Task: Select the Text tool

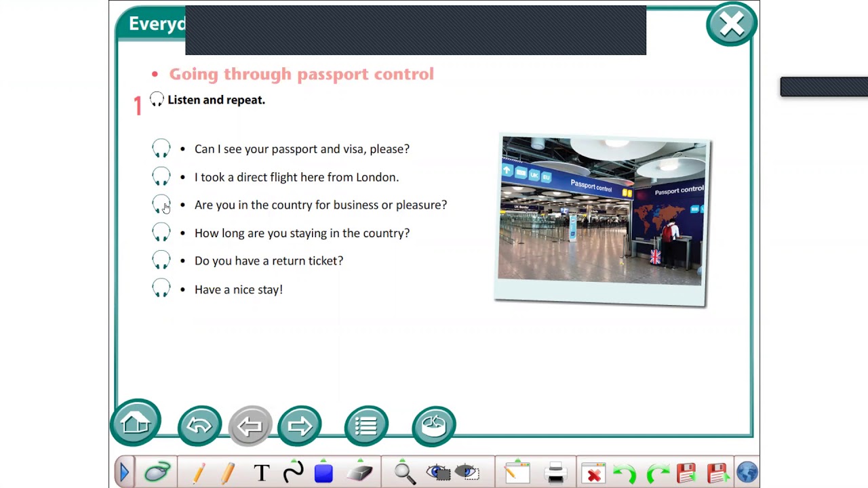Action: point(262,472)
